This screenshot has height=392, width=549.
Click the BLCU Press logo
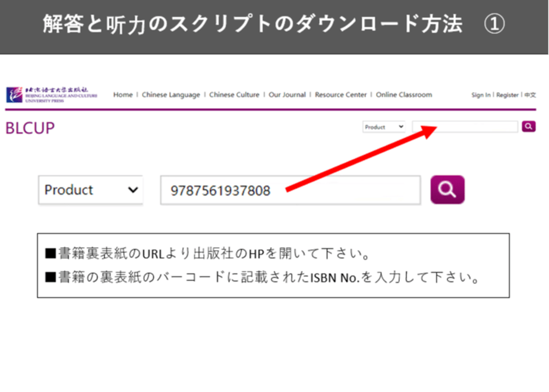52,95
